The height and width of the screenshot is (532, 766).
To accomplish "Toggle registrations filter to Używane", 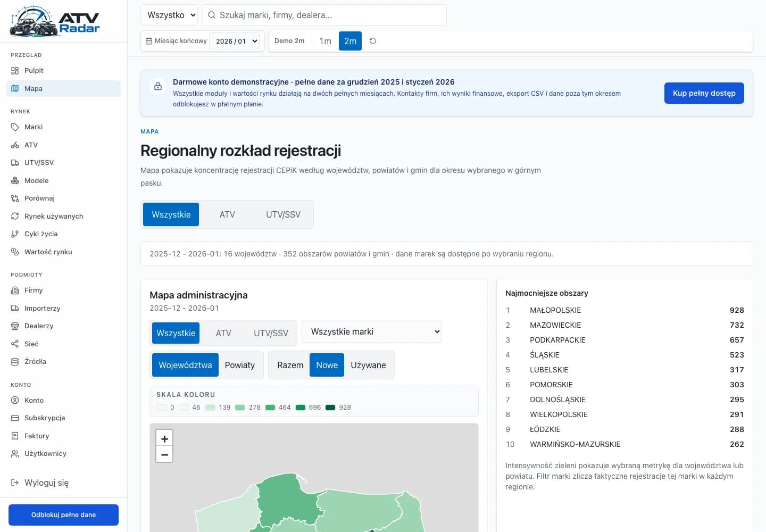I will 368,365.
